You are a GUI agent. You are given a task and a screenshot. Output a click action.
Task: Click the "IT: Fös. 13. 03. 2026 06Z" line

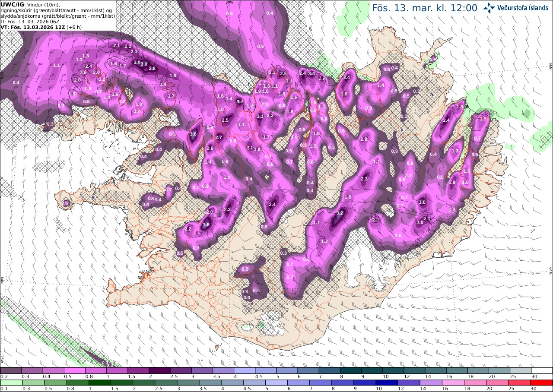click(31, 21)
